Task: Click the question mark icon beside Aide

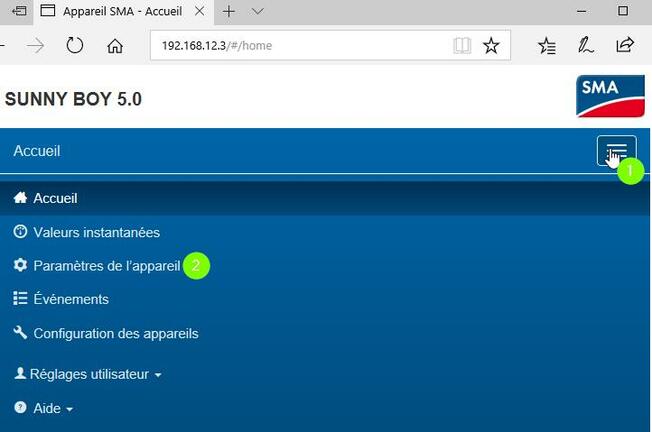Action: point(20,407)
